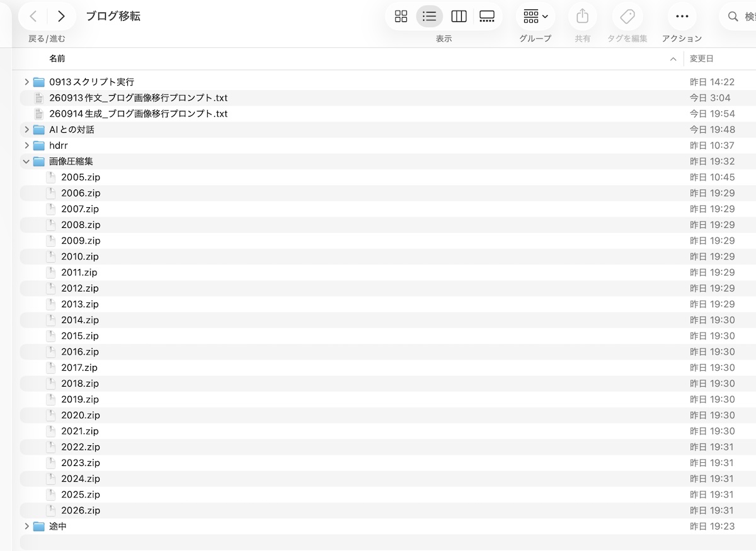The width and height of the screenshot is (756, 551).
Task: Collapse the 画像圧縮集 folder
Action: coord(26,161)
